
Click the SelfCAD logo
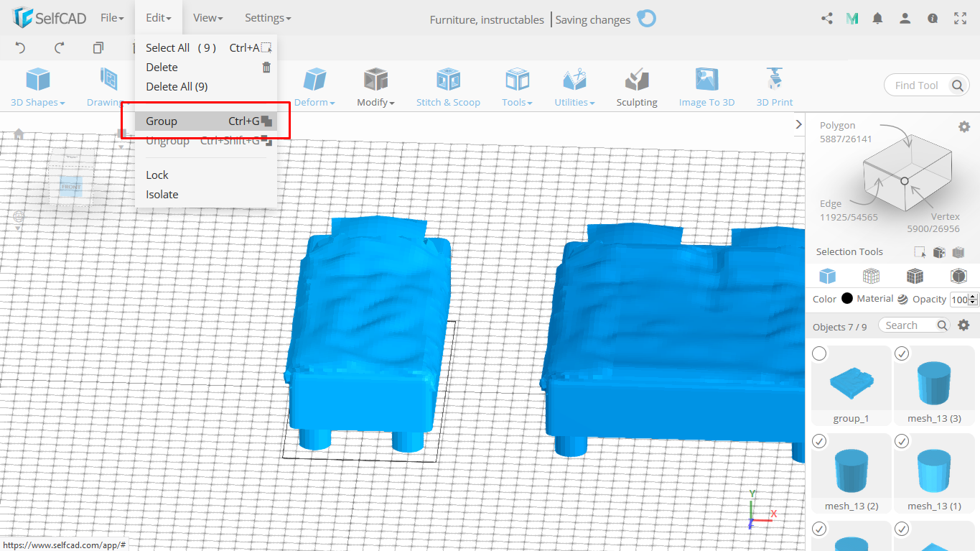coord(49,18)
